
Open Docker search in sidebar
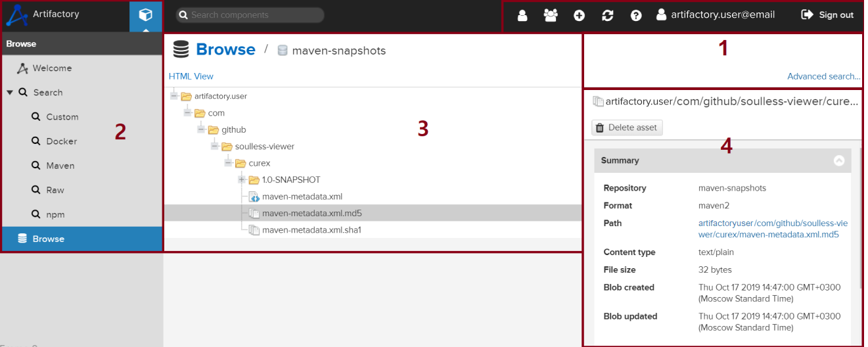61,141
